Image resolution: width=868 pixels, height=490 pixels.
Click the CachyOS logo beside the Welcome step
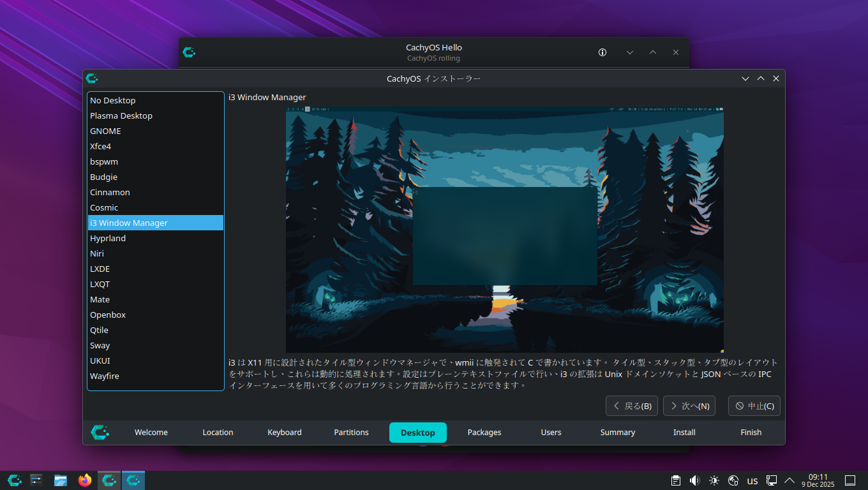pos(100,432)
